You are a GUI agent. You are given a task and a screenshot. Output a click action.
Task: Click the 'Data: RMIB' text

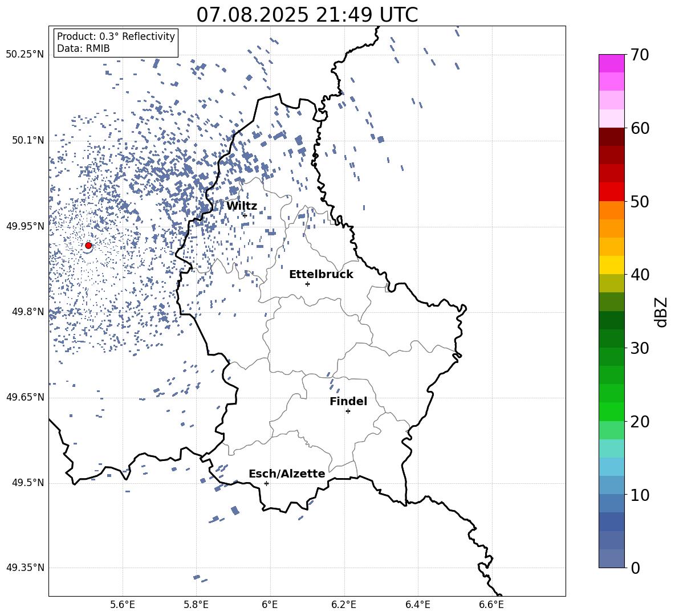[x=83, y=48]
